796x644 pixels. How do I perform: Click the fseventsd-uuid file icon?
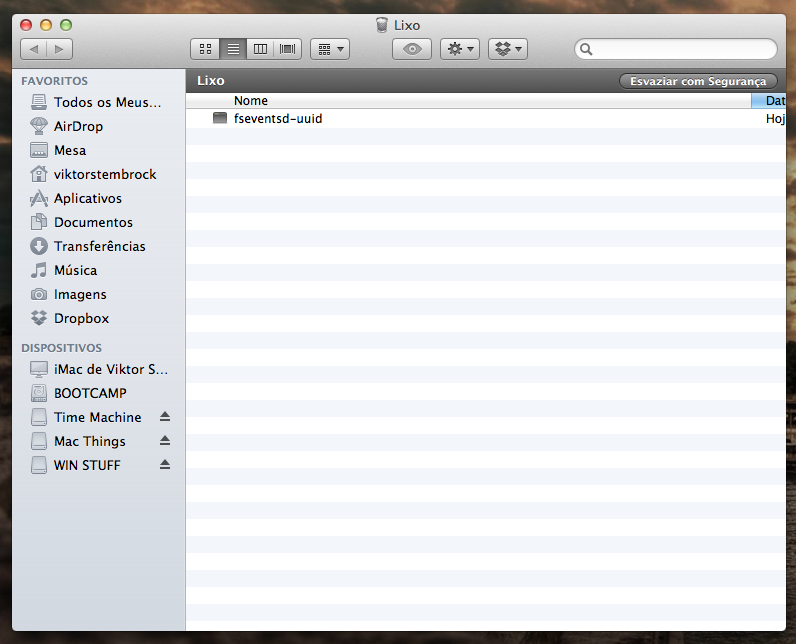pos(220,118)
